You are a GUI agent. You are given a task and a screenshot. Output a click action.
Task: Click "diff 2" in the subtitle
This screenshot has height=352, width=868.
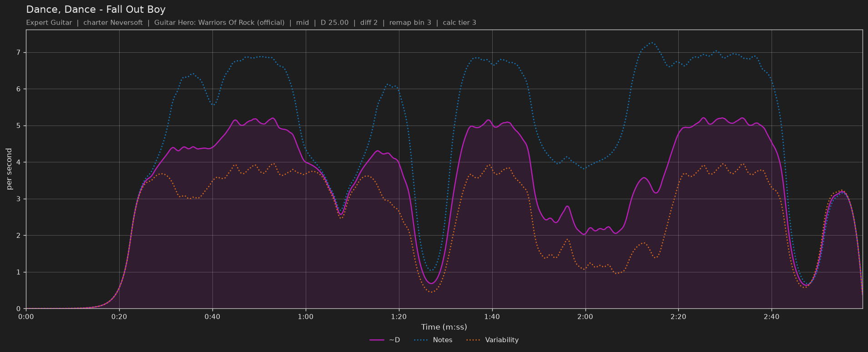(369, 23)
